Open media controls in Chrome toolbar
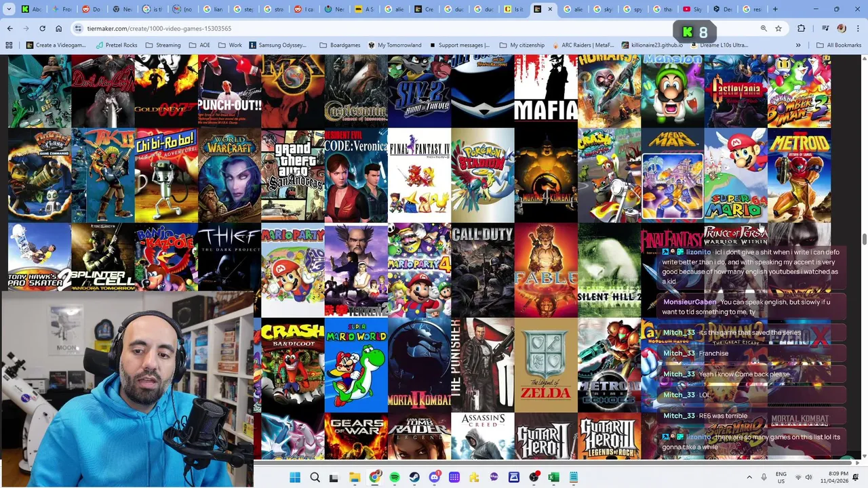This screenshot has height=488, width=868. coord(825,28)
